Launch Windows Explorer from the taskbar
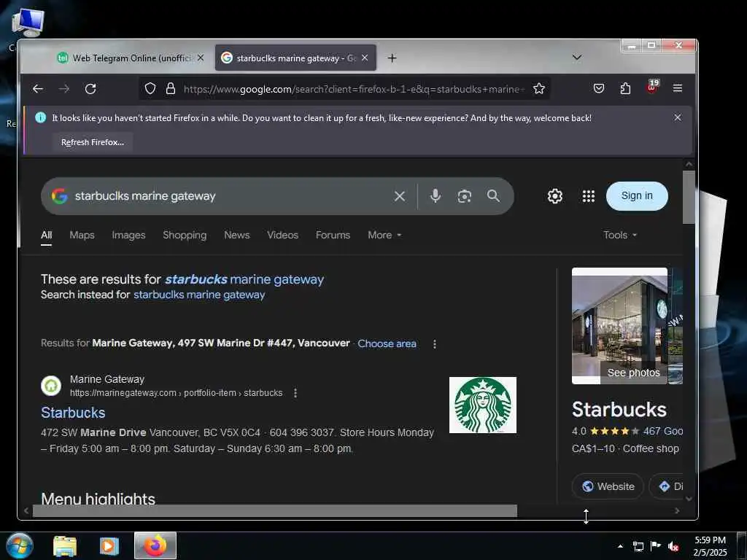 click(65, 546)
